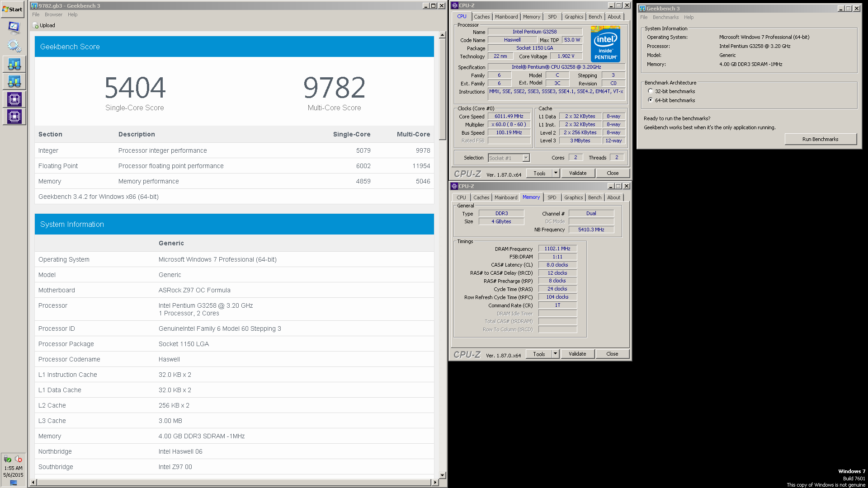Open About tab in CPU-Z processor window
The image size is (868, 488).
pyautogui.click(x=614, y=17)
